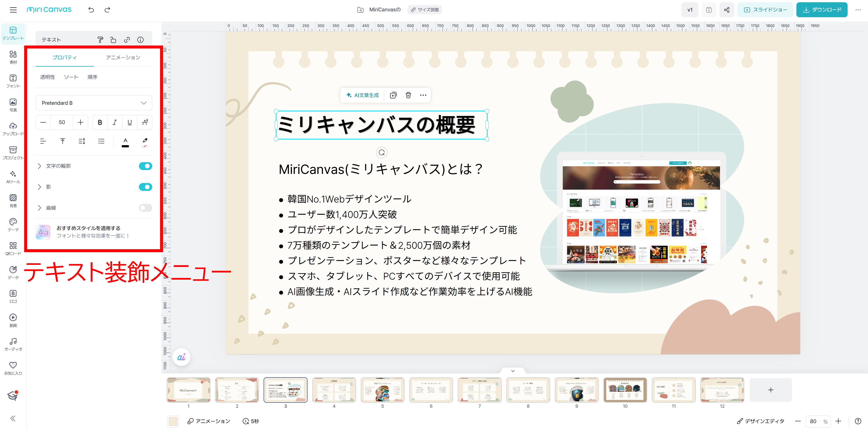Toggle underline formatting

pyautogui.click(x=130, y=122)
